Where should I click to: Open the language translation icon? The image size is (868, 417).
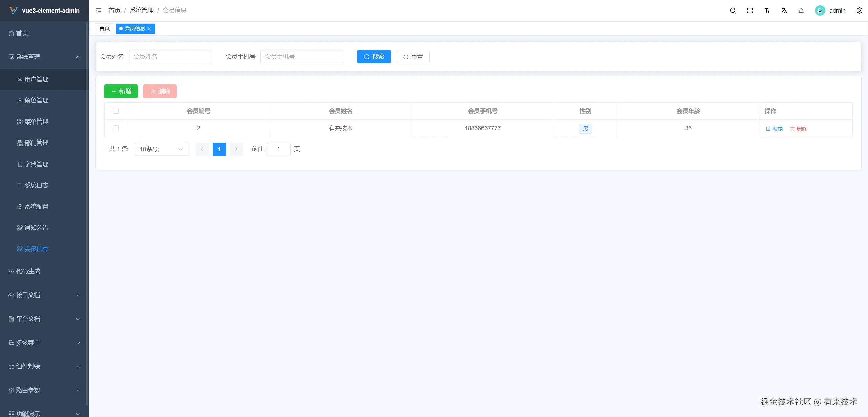(x=784, y=11)
